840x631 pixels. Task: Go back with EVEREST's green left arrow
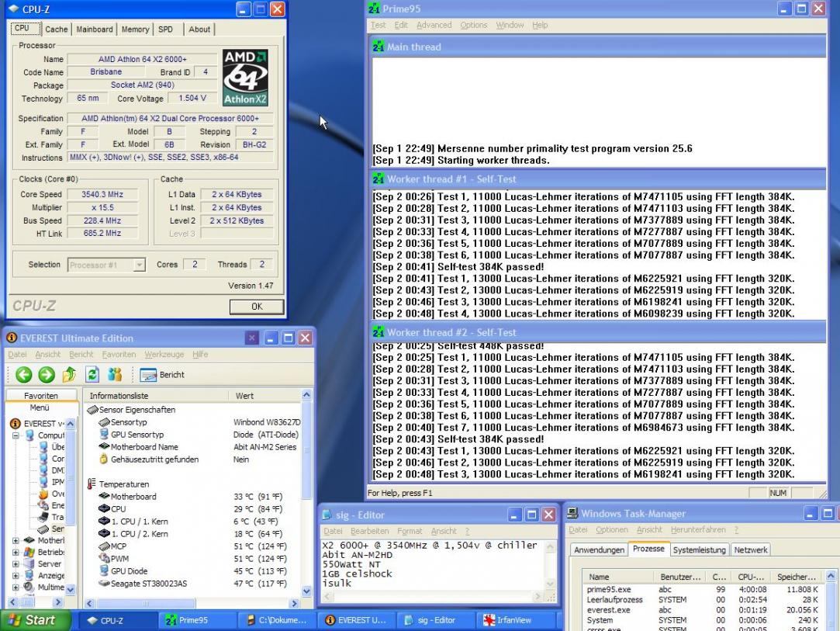[x=23, y=375]
